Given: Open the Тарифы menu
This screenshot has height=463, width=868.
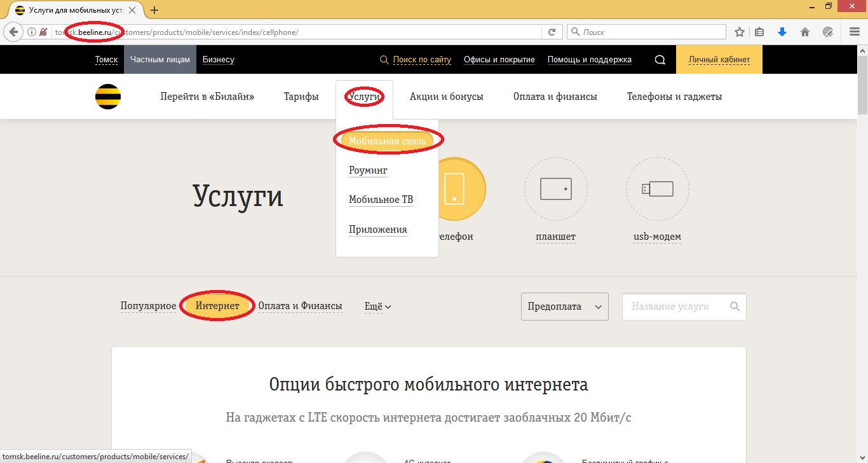Looking at the screenshot, I should point(301,96).
